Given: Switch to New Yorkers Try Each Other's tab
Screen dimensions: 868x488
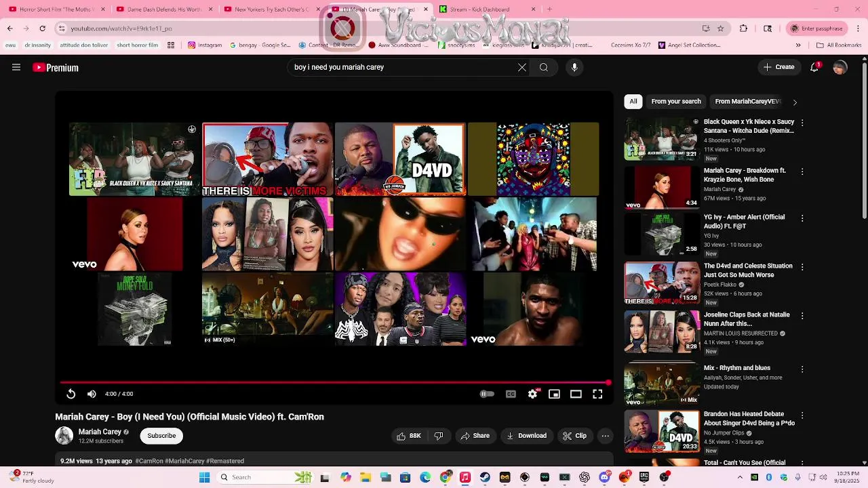Looking at the screenshot, I should pos(271,9).
